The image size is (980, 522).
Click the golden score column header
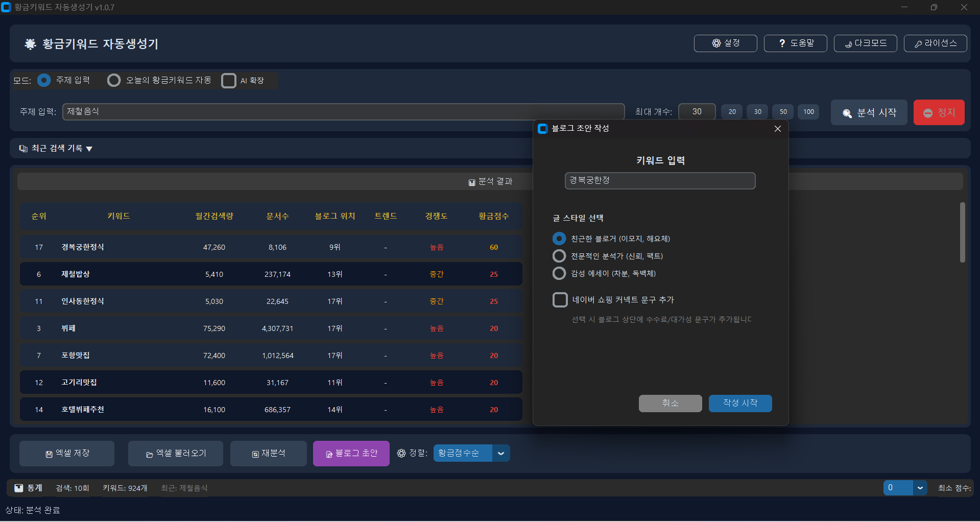point(493,216)
